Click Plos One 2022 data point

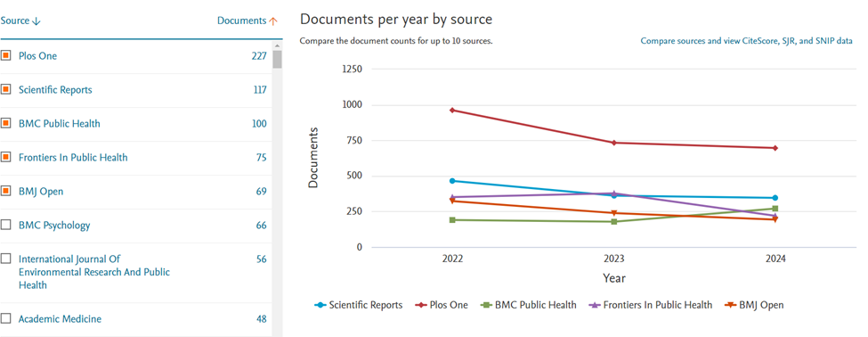pyautogui.click(x=452, y=111)
